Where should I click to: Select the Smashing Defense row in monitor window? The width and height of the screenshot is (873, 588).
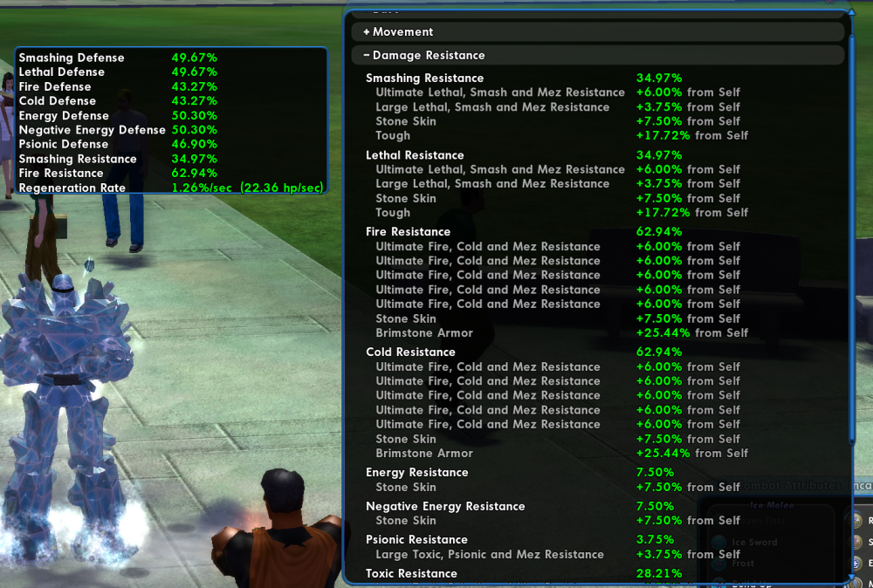(x=72, y=58)
